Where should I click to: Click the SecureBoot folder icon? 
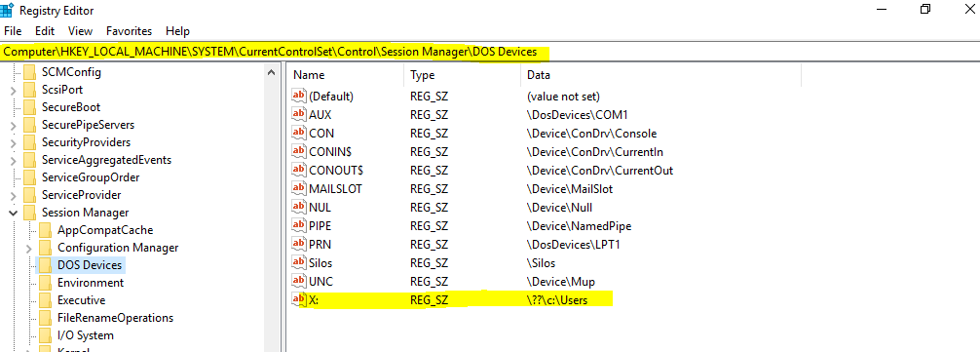pyautogui.click(x=29, y=107)
